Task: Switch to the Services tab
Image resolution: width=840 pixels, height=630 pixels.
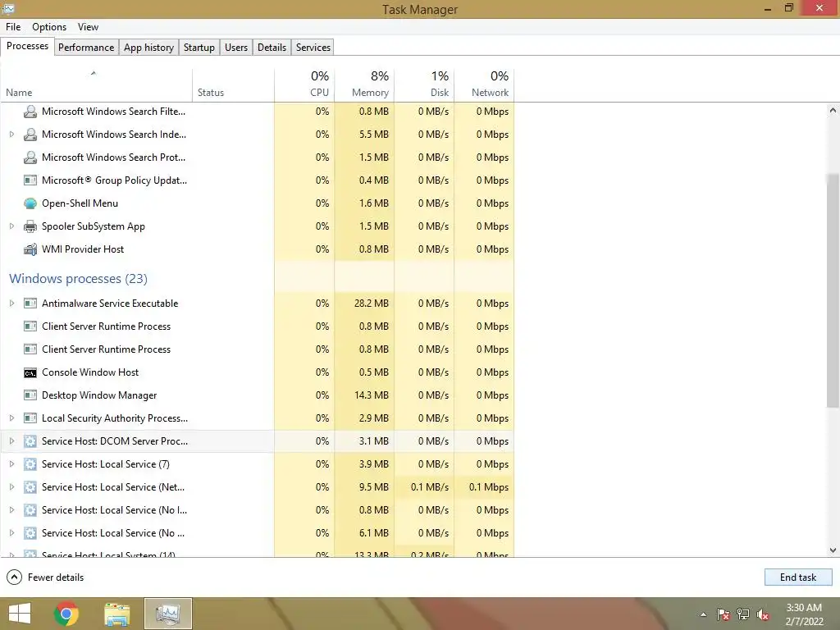Action: point(313,47)
